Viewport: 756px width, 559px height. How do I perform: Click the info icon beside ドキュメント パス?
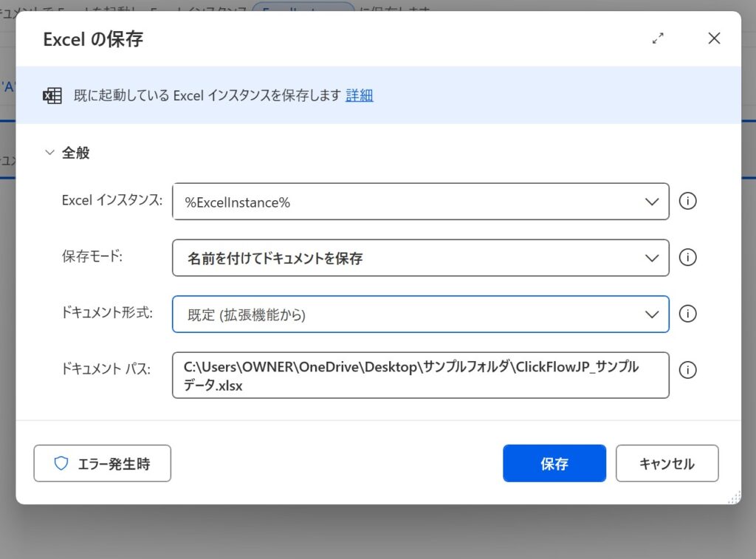point(687,370)
